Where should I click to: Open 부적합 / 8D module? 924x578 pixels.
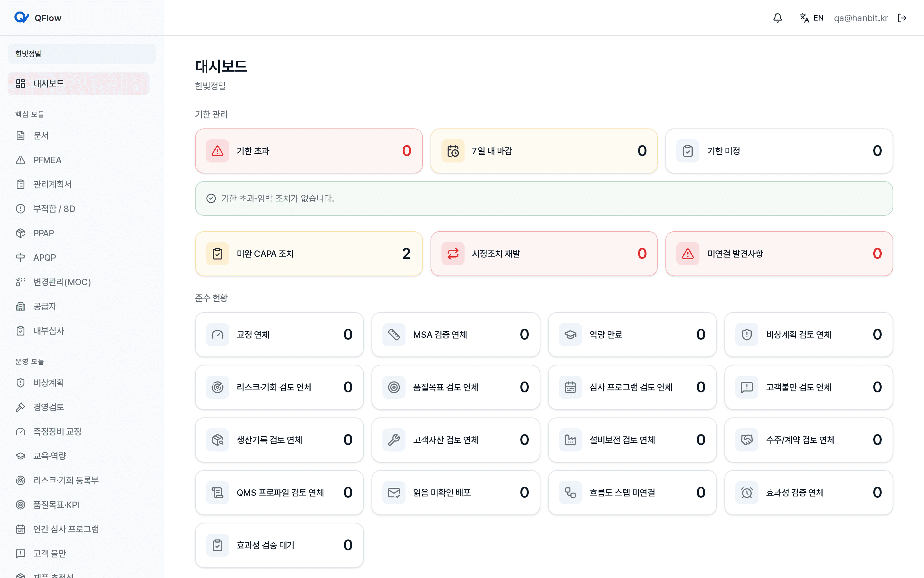(x=79, y=209)
